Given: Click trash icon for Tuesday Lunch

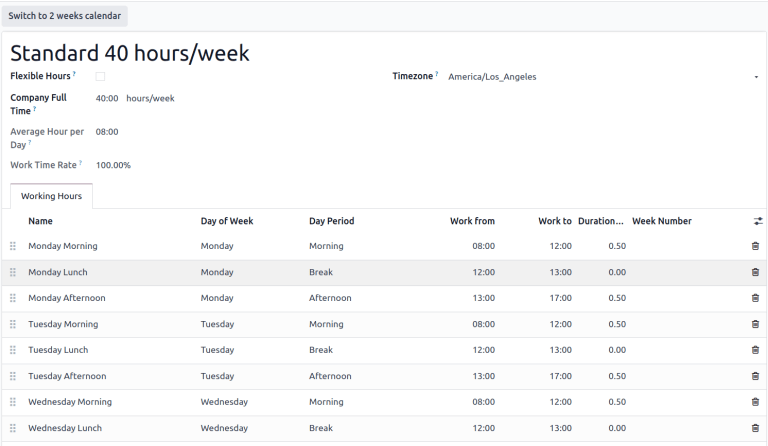Looking at the screenshot, I should pos(755,350).
